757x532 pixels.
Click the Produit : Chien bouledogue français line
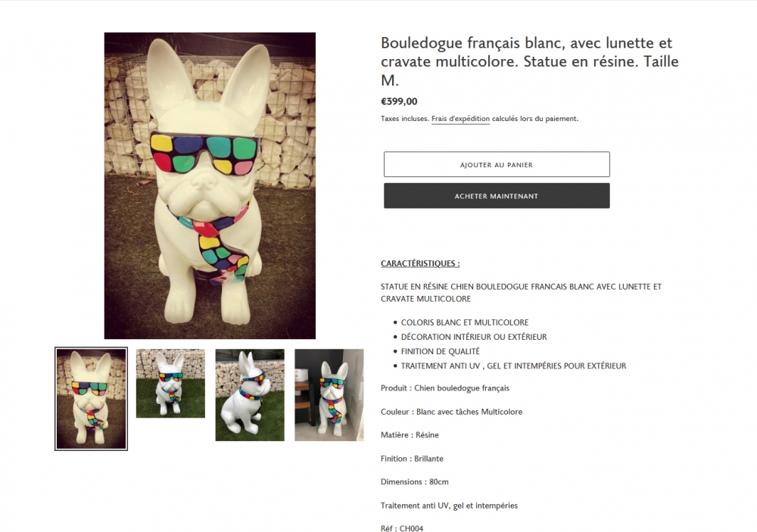pyautogui.click(x=444, y=388)
